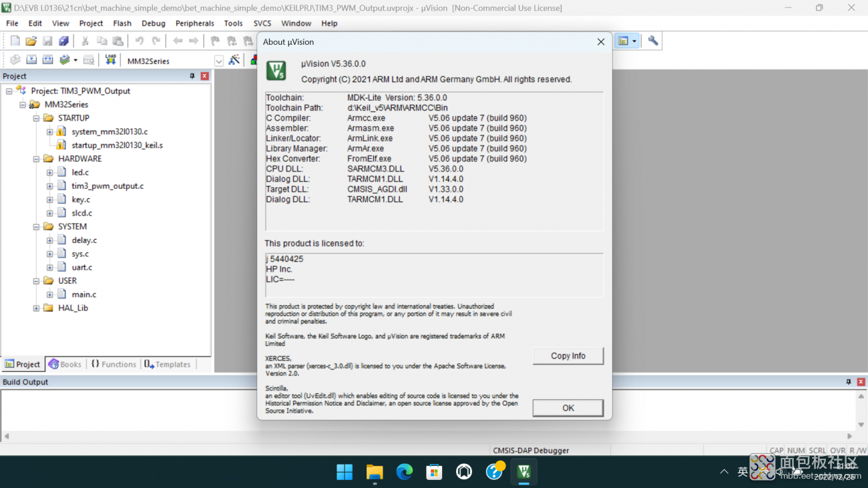Click the Build Output scroll down arrow
Screen dimensions: 868x488
pyautogui.click(x=861, y=425)
